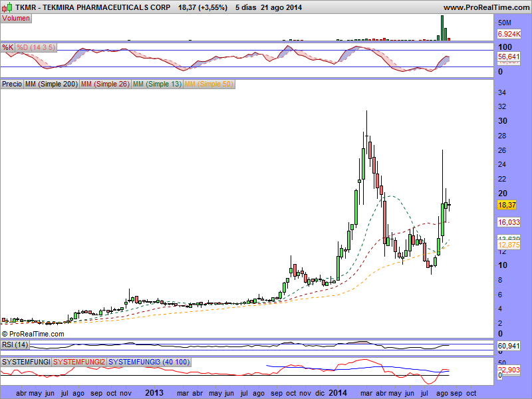Select the black SYSTEMFUNGI indicator label
532x399 pixels.
coord(26,362)
